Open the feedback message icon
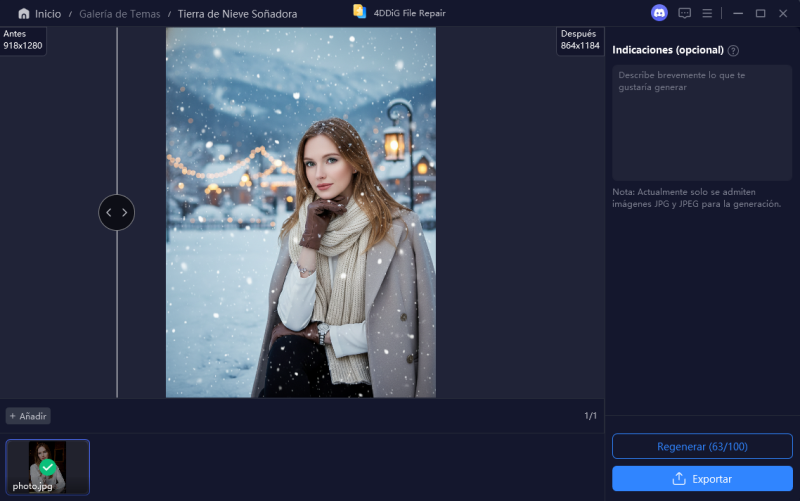The image size is (800, 501). tap(684, 13)
